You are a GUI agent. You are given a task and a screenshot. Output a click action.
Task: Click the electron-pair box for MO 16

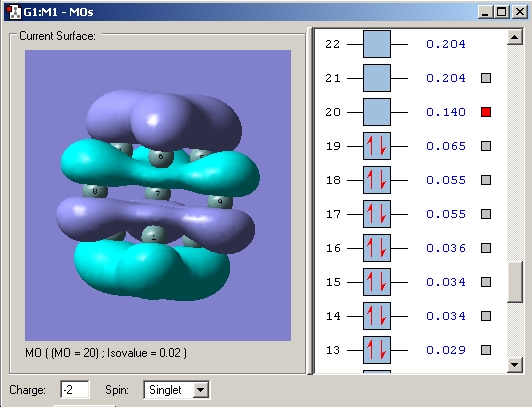point(377,248)
